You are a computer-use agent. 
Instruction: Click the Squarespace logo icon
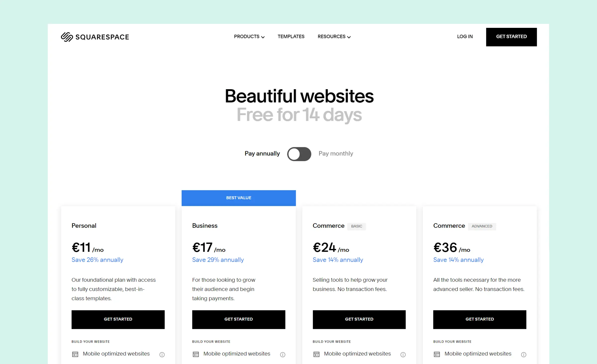tap(66, 37)
